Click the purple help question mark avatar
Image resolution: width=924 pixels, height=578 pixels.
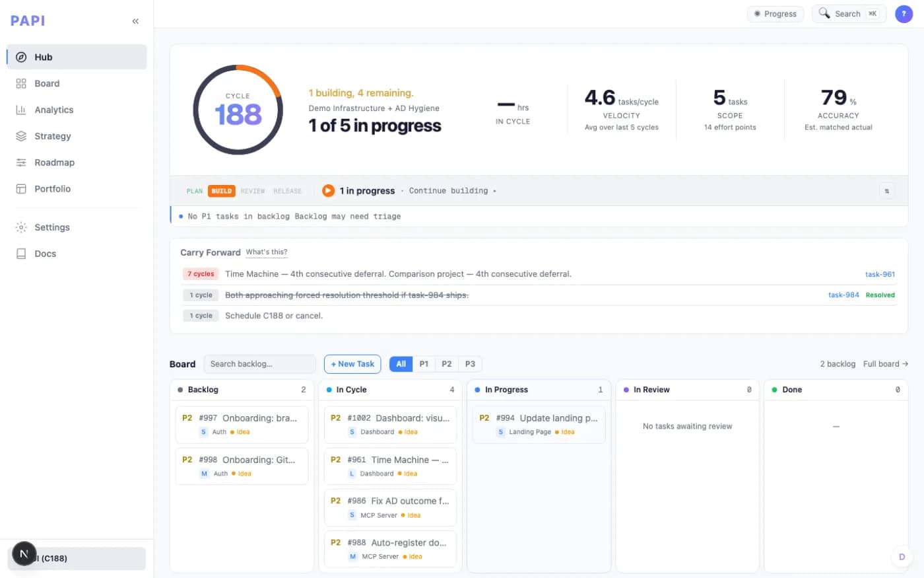coord(904,14)
